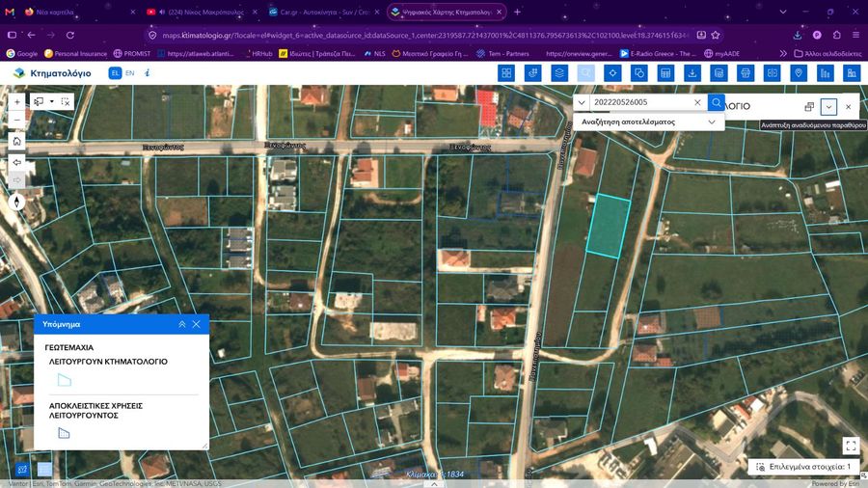Switch language to EL

115,73
